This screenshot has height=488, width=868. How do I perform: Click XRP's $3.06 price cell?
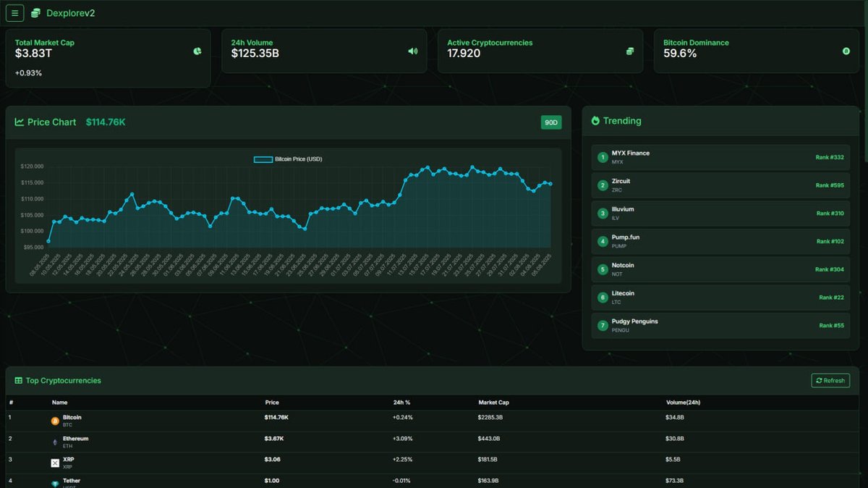tap(272, 460)
